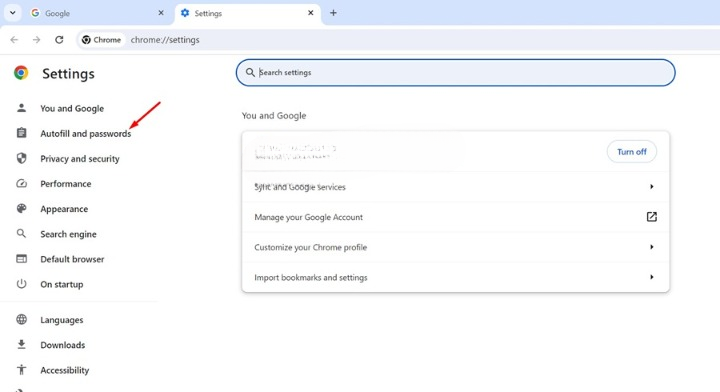Click the magnifier icon beside Search engine

point(21,234)
